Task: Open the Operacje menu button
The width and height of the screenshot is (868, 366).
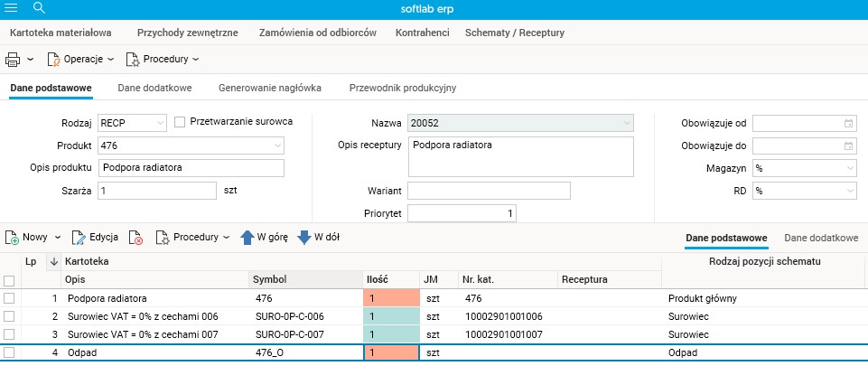Action: (x=81, y=60)
